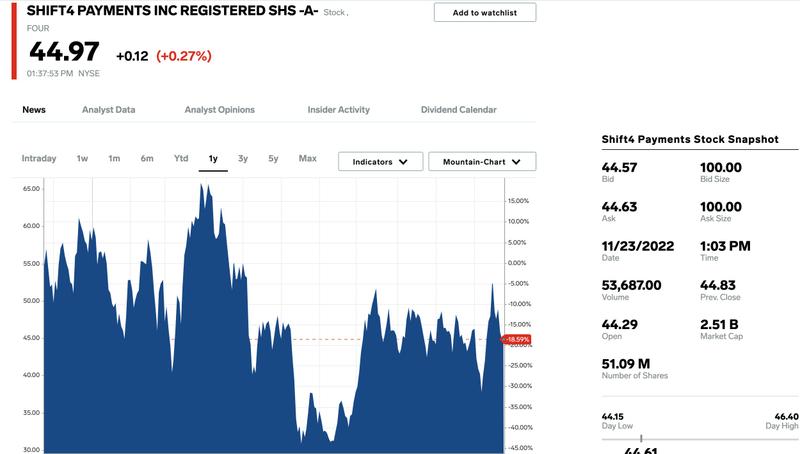Click the +0.12 price change value
800x454 pixels.
[x=132, y=56]
